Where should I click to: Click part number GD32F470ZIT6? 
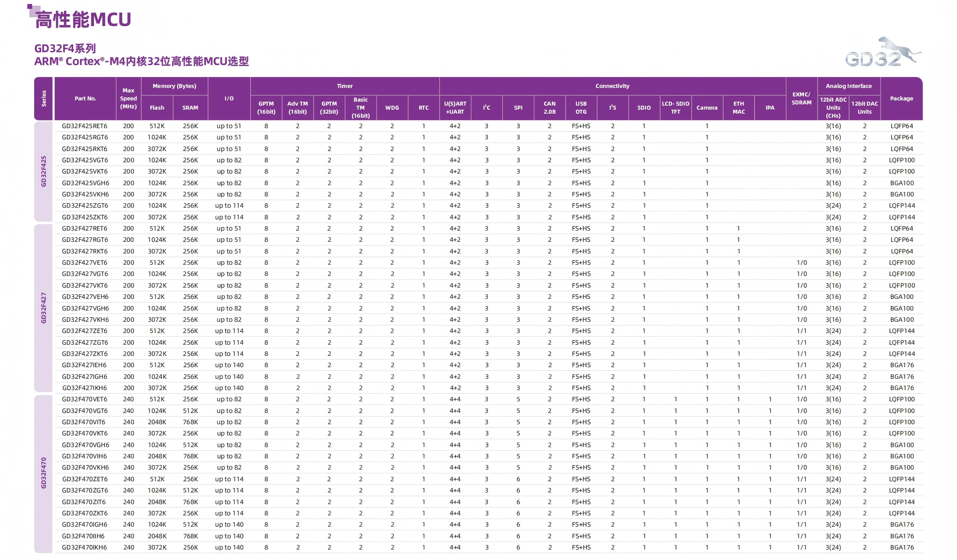coord(84,502)
